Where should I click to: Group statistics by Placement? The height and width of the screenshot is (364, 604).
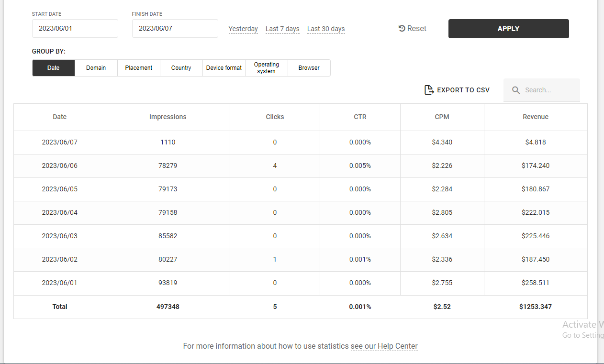tap(139, 68)
